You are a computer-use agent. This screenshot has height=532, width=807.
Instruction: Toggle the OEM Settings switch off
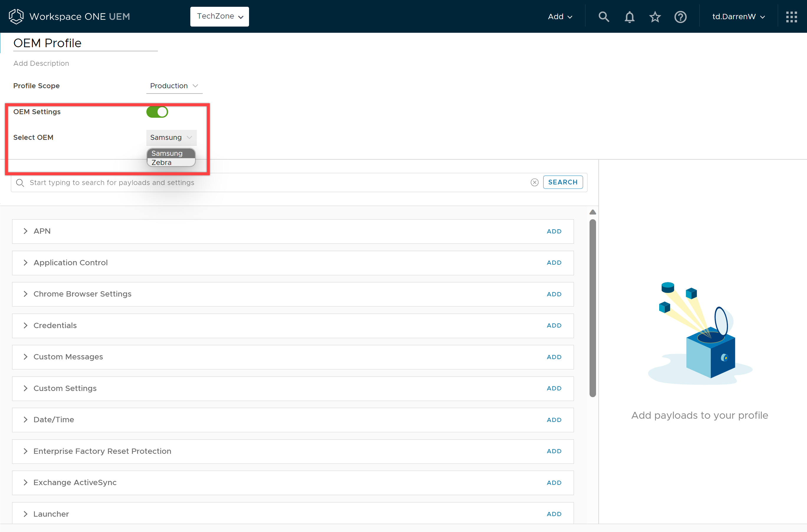(x=157, y=112)
